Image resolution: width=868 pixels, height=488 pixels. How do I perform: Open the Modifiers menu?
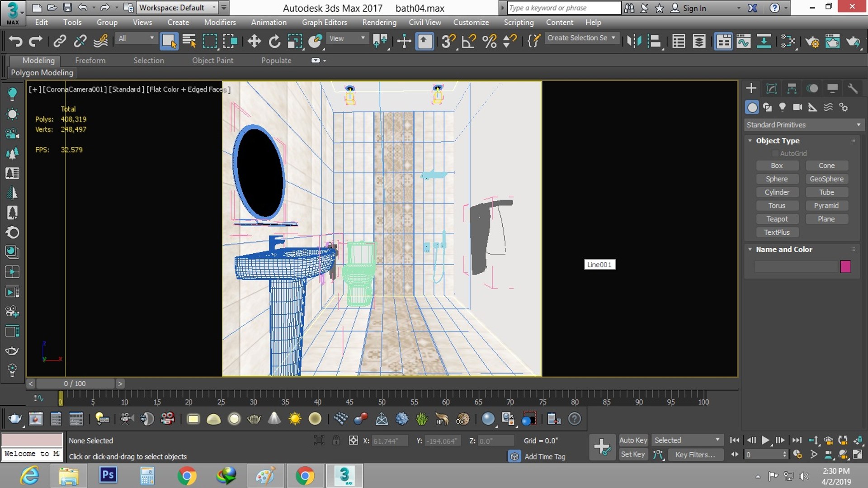pyautogui.click(x=220, y=22)
